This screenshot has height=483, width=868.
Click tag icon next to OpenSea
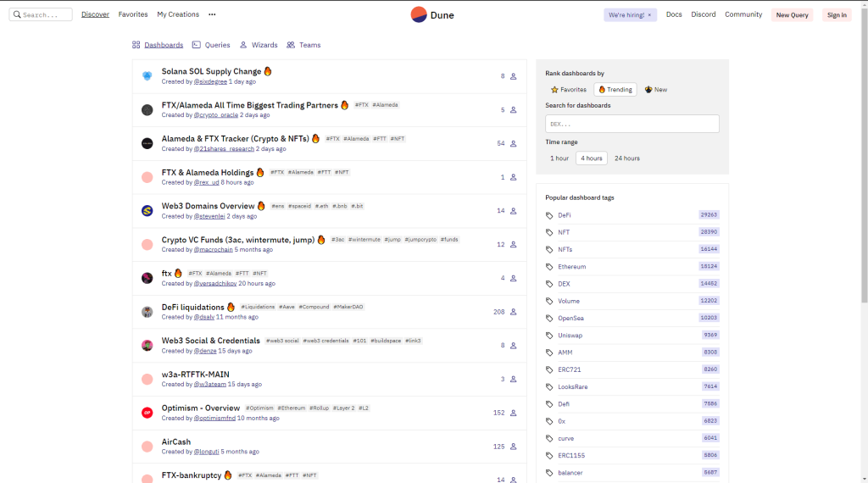pyautogui.click(x=549, y=318)
